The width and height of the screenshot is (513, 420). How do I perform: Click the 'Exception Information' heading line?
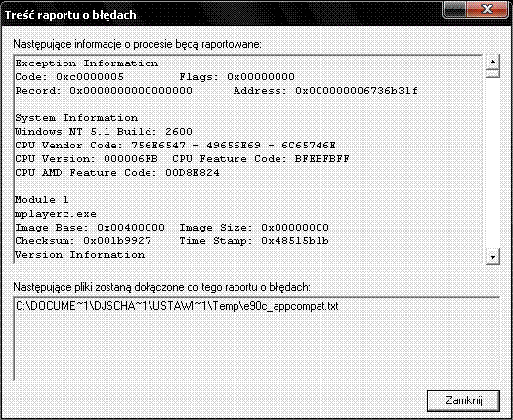coord(87,63)
